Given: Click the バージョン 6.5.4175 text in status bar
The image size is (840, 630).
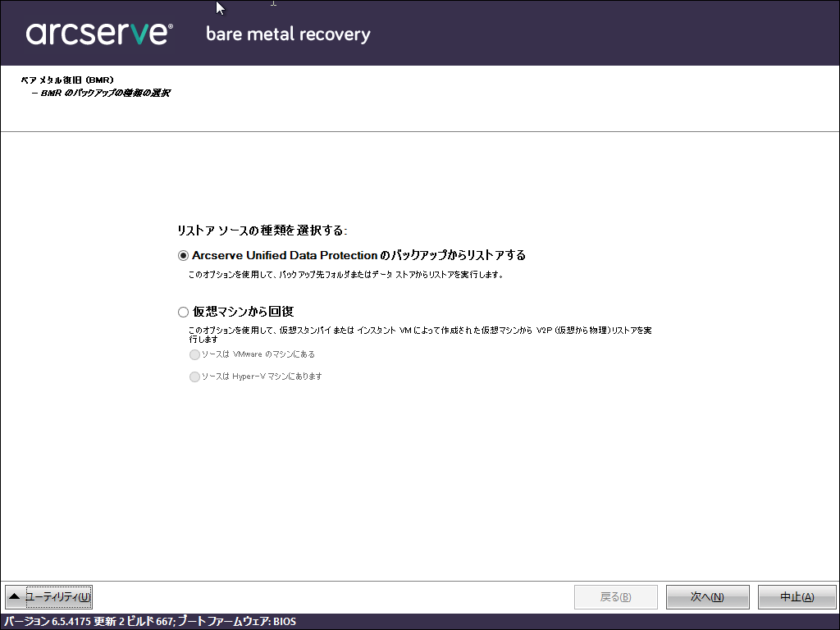Looking at the screenshot, I should click(47, 622).
